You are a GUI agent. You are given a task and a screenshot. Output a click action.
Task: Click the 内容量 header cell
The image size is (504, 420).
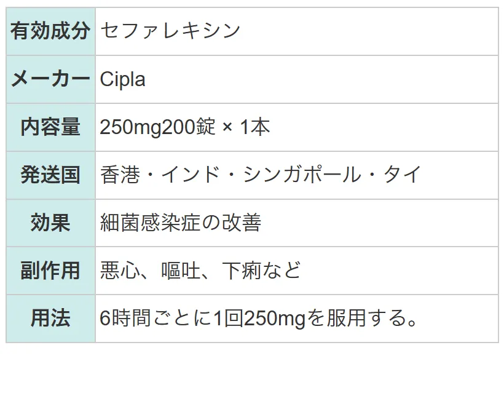click(x=51, y=127)
